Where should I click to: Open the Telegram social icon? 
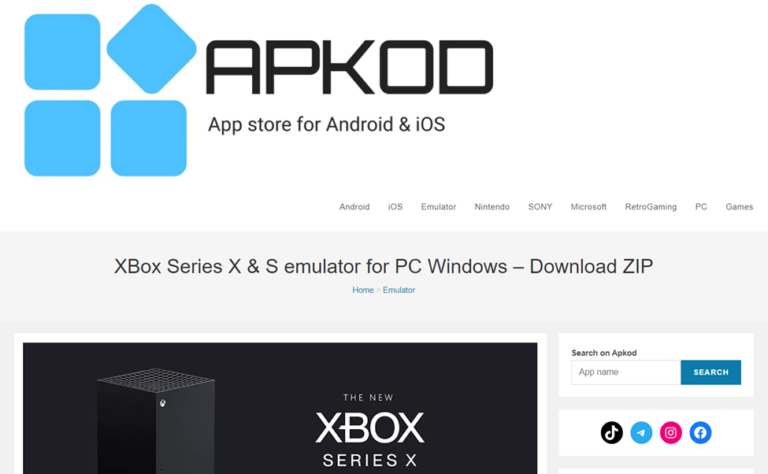pyautogui.click(x=641, y=432)
